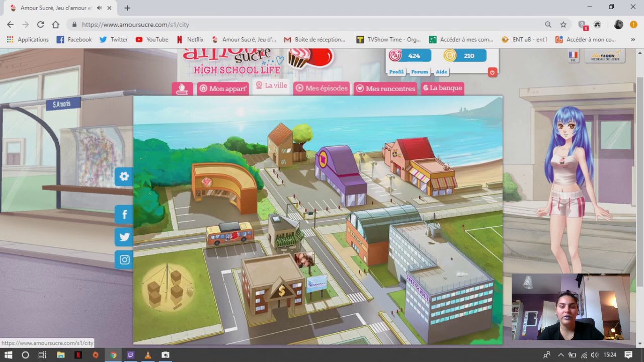The width and height of the screenshot is (644, 362).
Task: Open the Netflix bookmark
Action: (190, 39)
